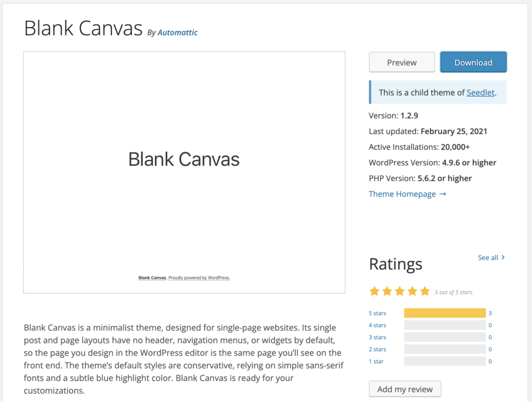532x402 pixels.
Task: Filter reviews by 3 stars
Action: click(x=377, y=337)
